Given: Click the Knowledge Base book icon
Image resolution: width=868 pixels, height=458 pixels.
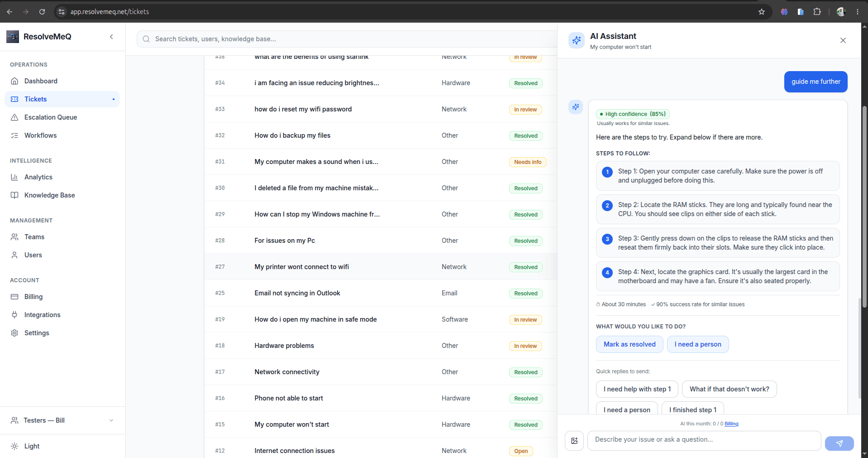Looking at the screenshot, I should (14, 195).
